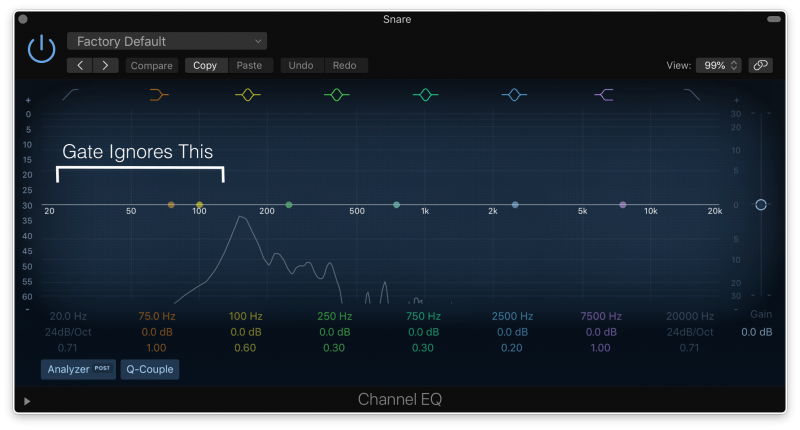
Task: Click the pill button at top right
Action: (774, 19)
